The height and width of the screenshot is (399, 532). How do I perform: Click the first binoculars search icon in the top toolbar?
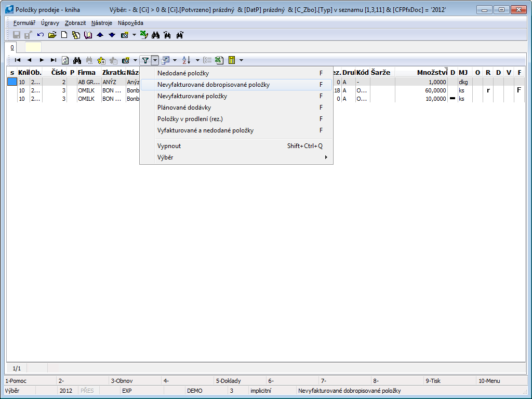tap(156, 35)
